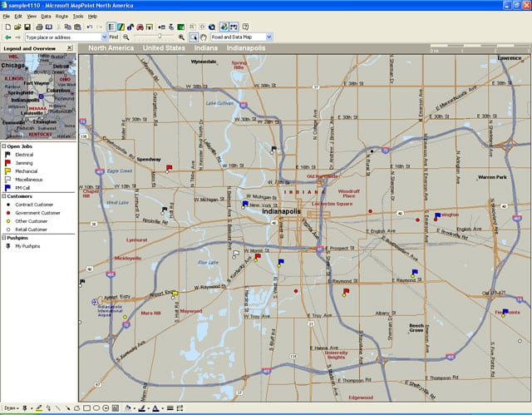Image resolution: width=532 pixels, height=415 pixels.
Task: Click the Type place or address field
Action: [63, 37]
